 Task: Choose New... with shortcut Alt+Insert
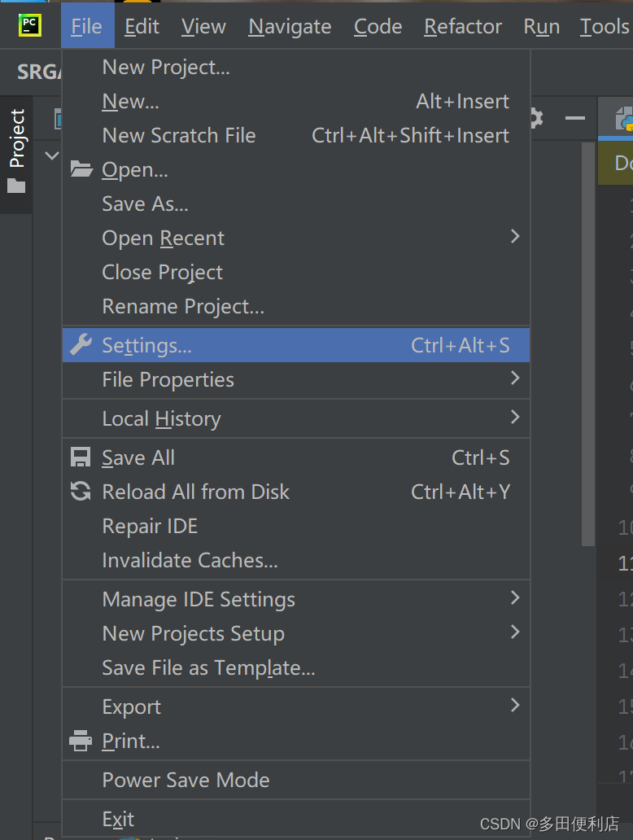[296, 101]
